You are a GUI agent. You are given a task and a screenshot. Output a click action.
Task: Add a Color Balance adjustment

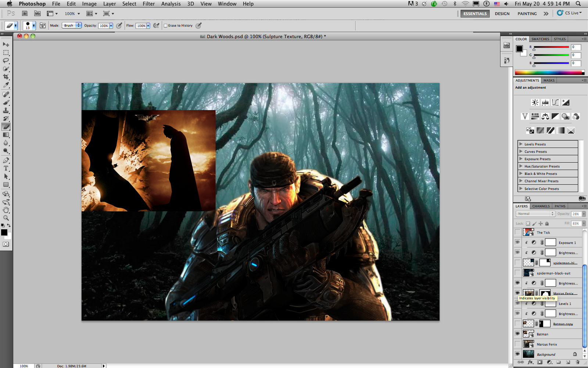tap(545, 116)
